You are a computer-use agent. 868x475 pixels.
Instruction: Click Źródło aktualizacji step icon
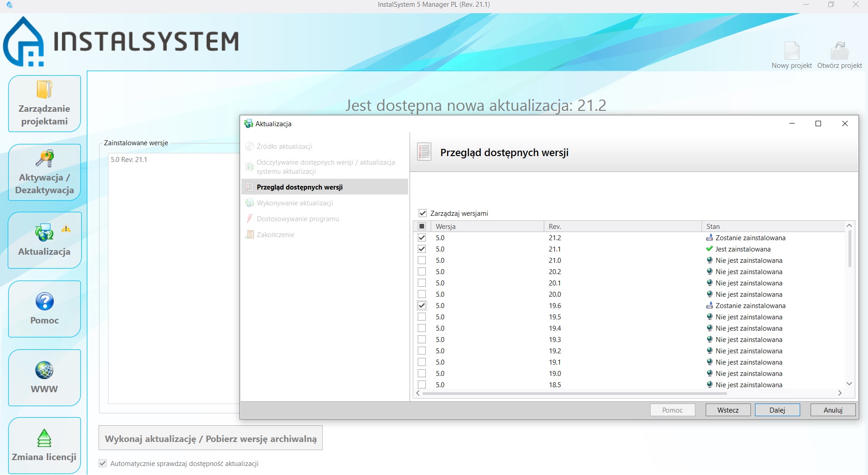249,147
